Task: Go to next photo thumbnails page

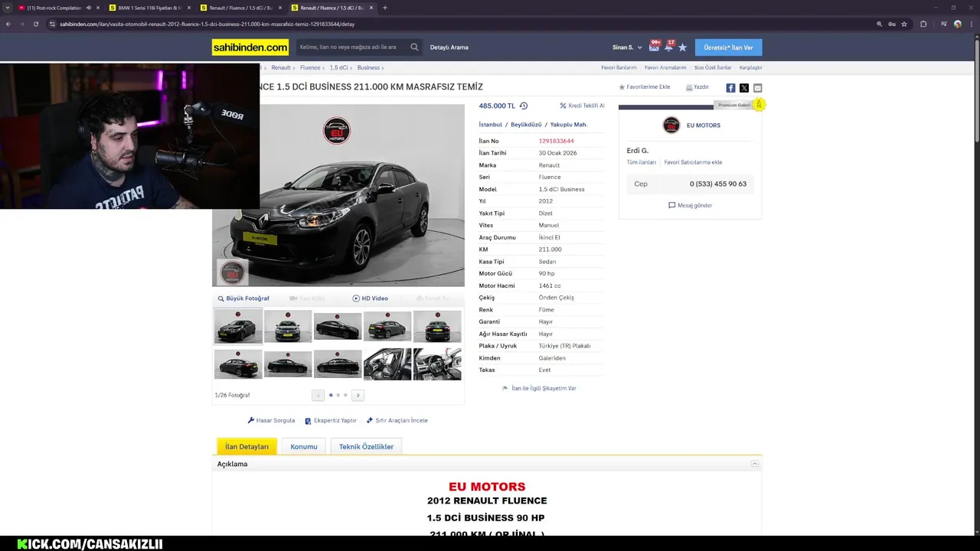Action: (x=358, y=395)
